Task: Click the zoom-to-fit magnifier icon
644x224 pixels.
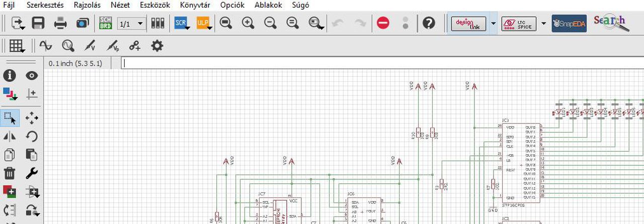Action: coord(226,23)
